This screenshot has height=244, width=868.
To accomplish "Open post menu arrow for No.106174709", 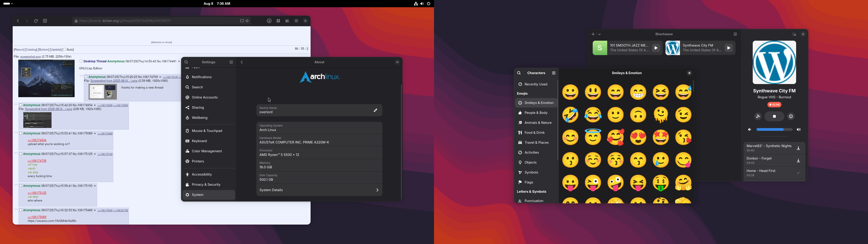I will [x=160, y=77].
